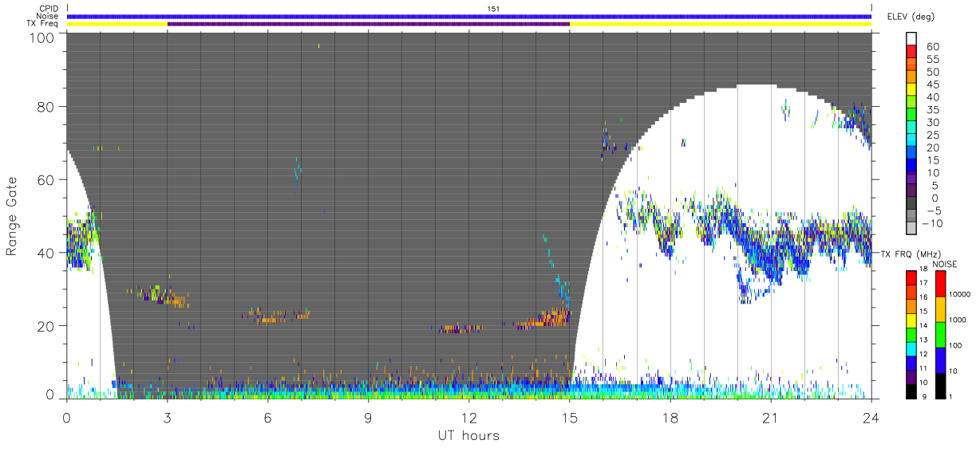The height and width of the screenshot is (452, 980).
Task: Pick the cyan 12–13 MHz TX FRQ segment
Action: 911,348
